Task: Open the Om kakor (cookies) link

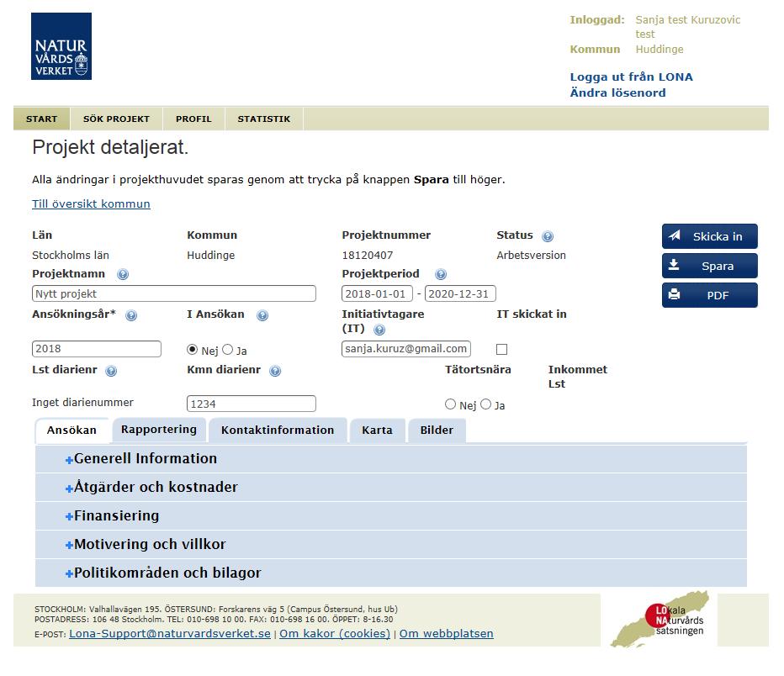Action: pyautogui.click(x=335, y=633)
